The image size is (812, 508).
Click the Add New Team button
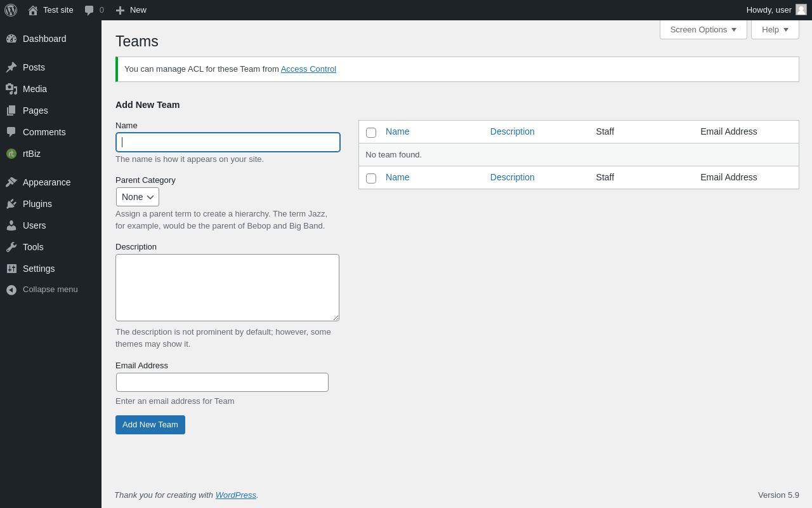[x=150, y=425]
